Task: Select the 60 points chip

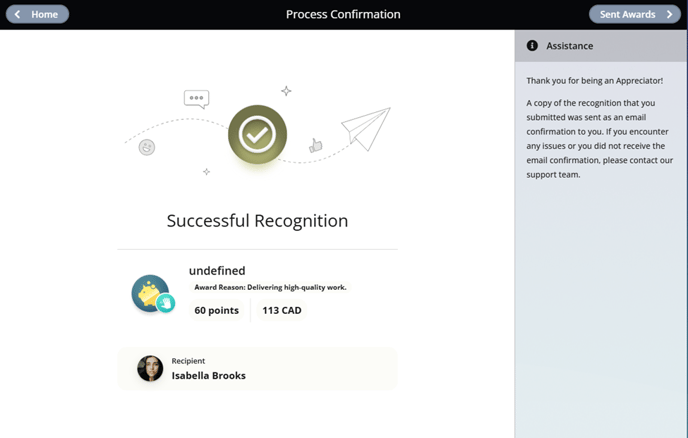Action: pos(217,310)
